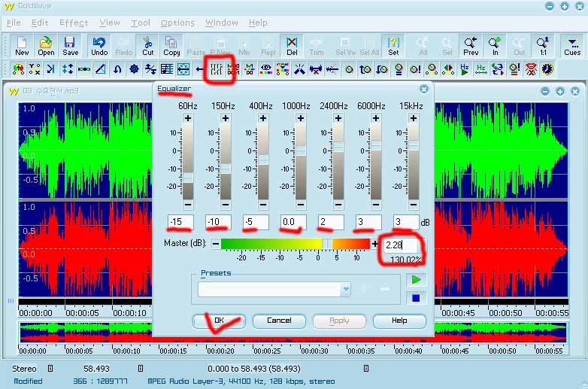Increase the 60Hz band with its plus button
Image resolution: width=588 pixels, height=389 pixels.
point(188,119)
